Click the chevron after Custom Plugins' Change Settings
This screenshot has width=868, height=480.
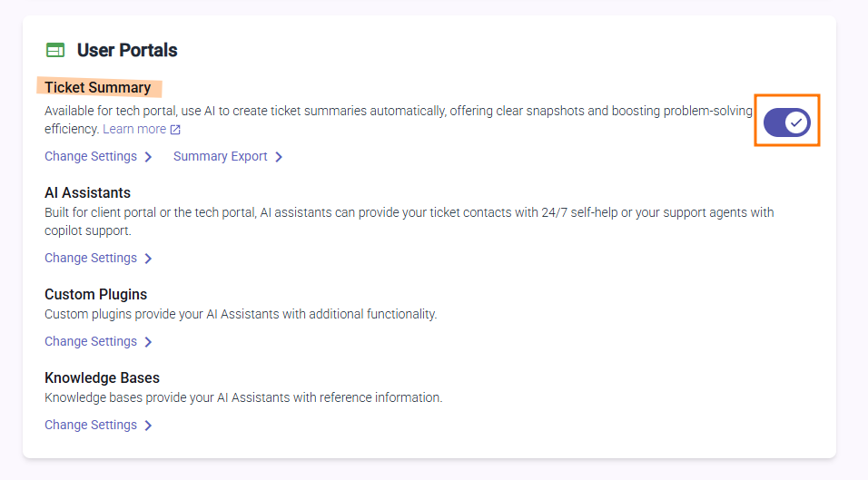(148, 342)
